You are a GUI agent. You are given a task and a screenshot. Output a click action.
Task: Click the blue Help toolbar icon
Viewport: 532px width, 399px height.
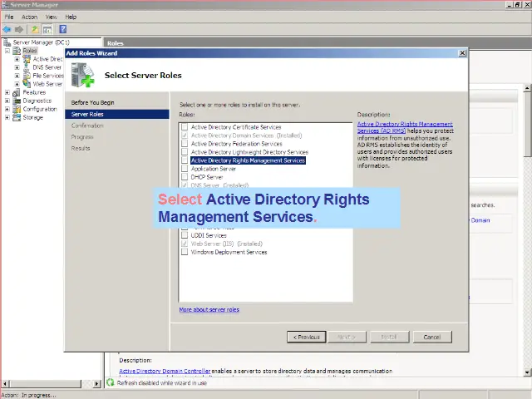click(x=62, y=29)
